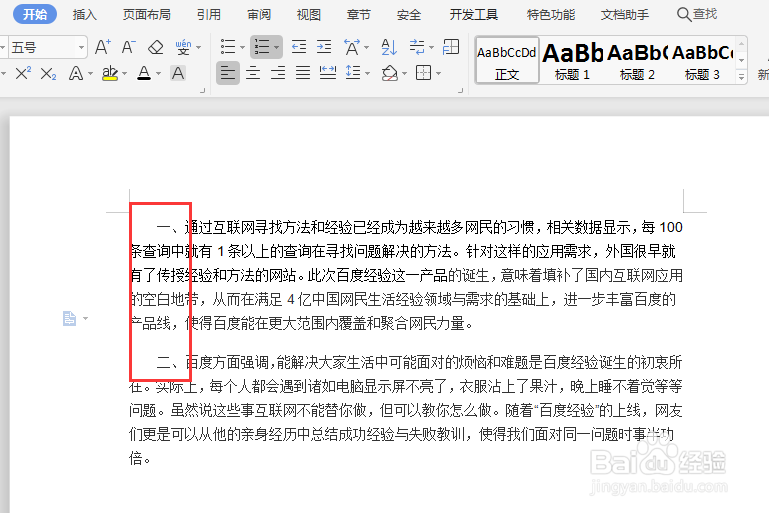Expand the shading dropdown arrow
The height and width of the screenshot is (513, 769).
pyautogui.click(x=405, y=74)
